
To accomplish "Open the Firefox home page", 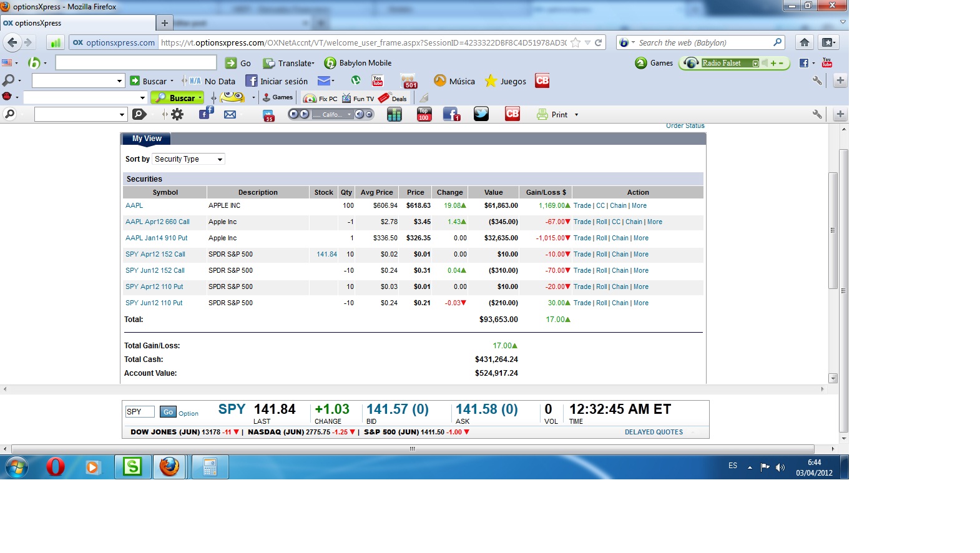I will coord(805,42).
